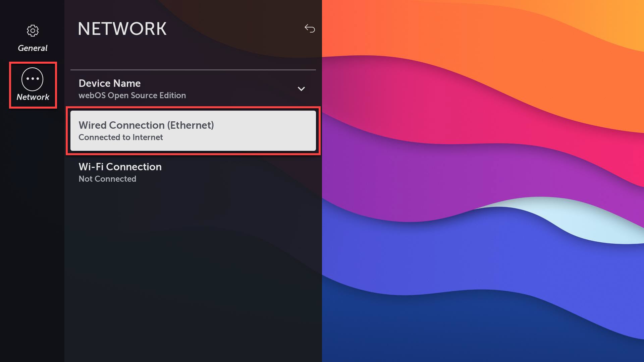Click the "Wired Connection (Ethernet)" title text
The height and width of the screenshot is (362, 644).
click(146, 125)
